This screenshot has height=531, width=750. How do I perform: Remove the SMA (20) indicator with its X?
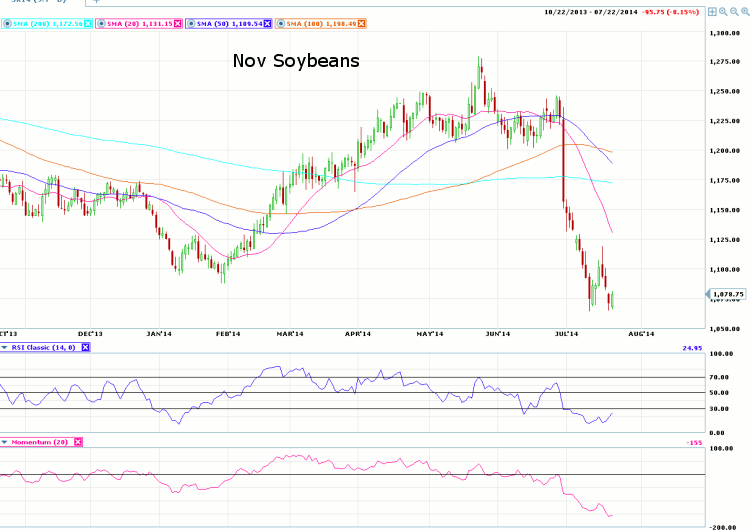pyautogui.click(x=176, y=23)
